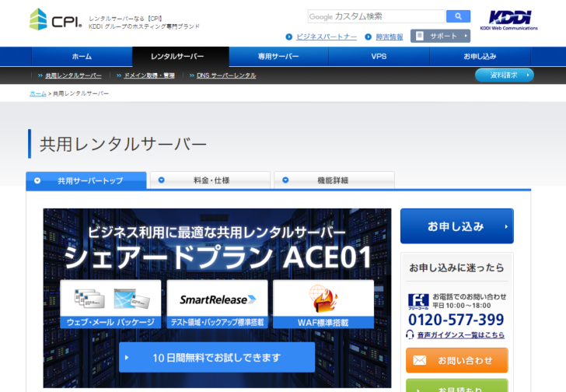Open ドメイン取得・管理 sub-navigation link
Image resolution: width=566 pixels, height=392 pixels.
point(149,75)
